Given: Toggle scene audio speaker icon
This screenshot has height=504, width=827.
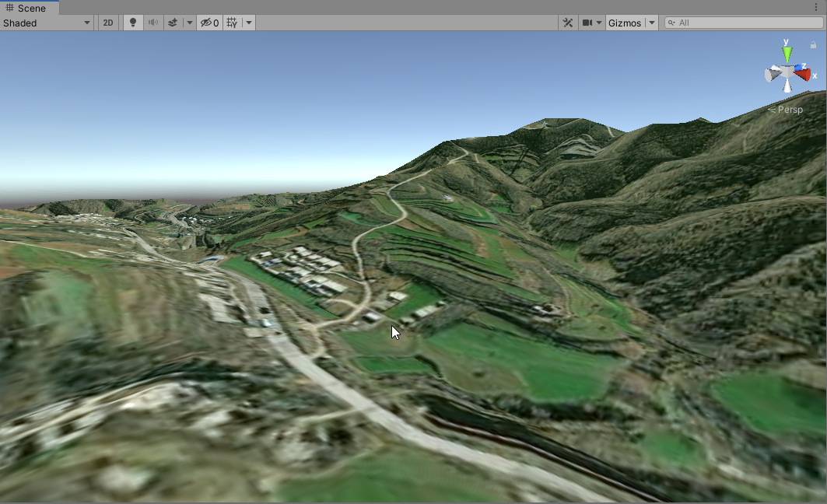Looking at the screenshot, I should pos(153,23).
